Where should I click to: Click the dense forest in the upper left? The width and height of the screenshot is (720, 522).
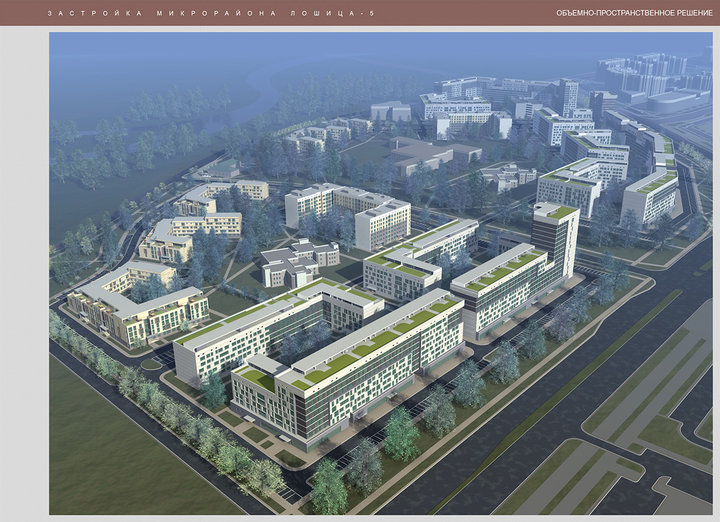coord(110,140)
